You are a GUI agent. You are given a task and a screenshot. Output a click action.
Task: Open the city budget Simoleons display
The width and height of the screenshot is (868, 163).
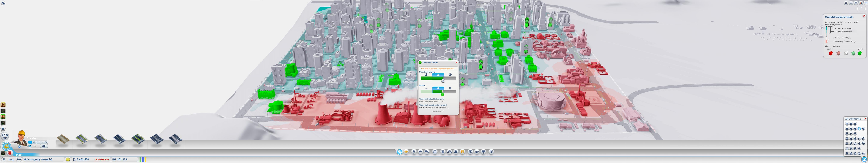coord(83,159)
